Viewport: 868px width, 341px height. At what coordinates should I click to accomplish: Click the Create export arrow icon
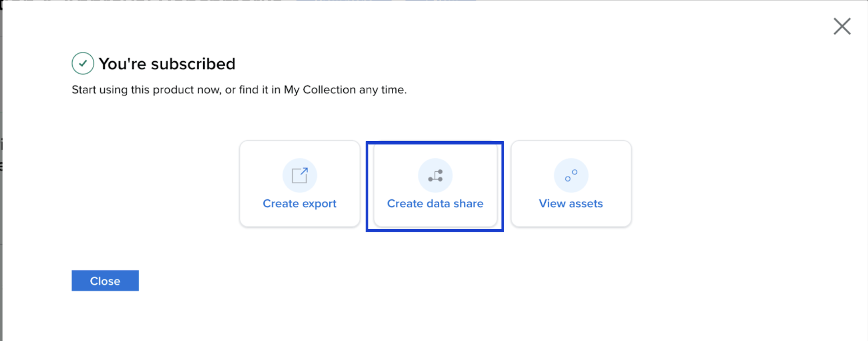tap(300, 175)
